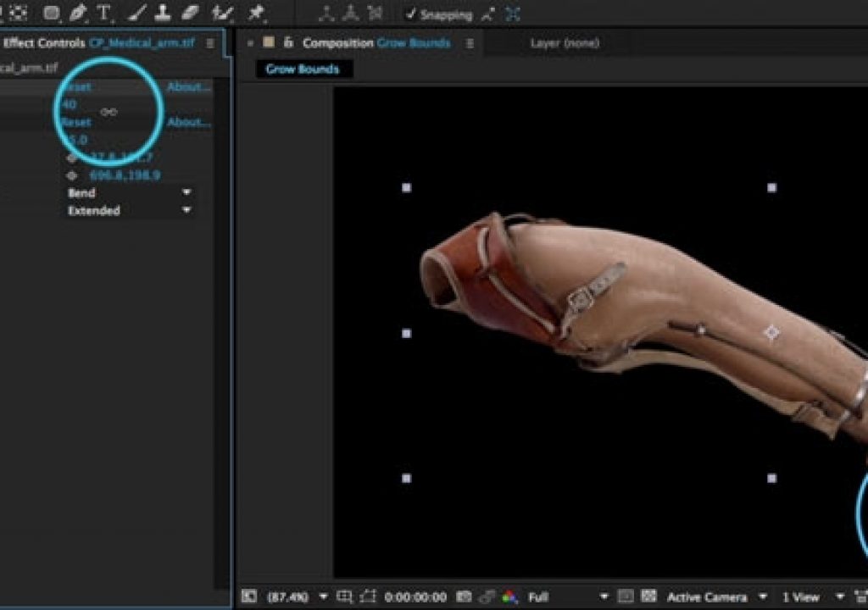Click Reset for the second effect

[75, 122]
